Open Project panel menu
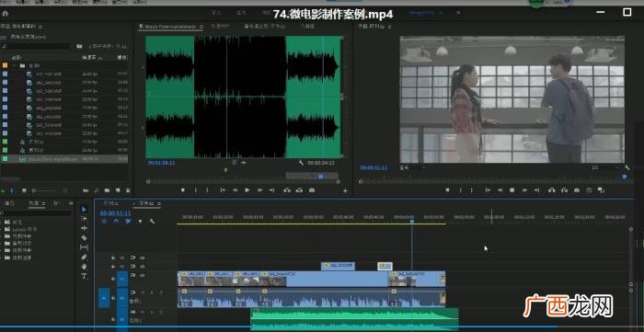644x332 pixels. coord(40,27)
